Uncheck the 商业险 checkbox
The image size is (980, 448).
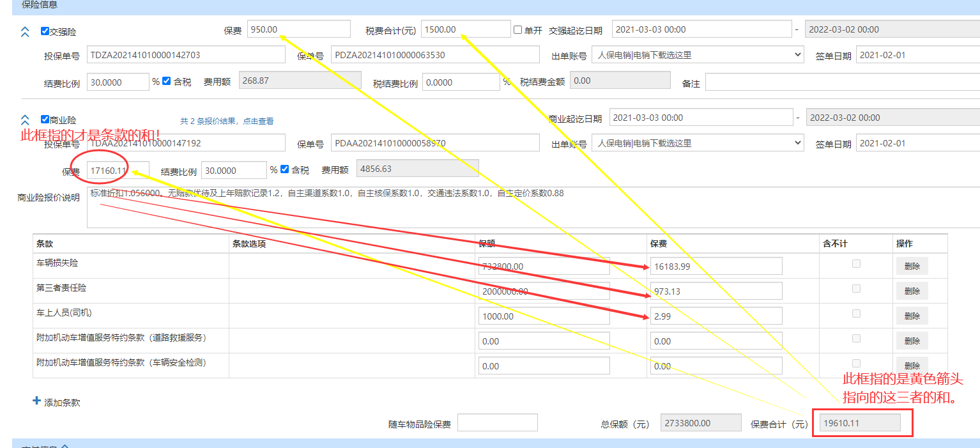(45, 119)
